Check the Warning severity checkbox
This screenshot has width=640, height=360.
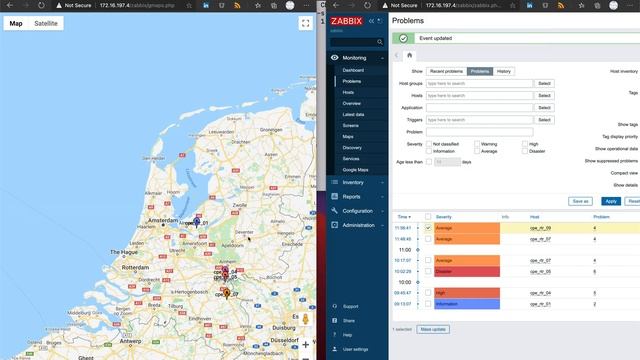477,144
